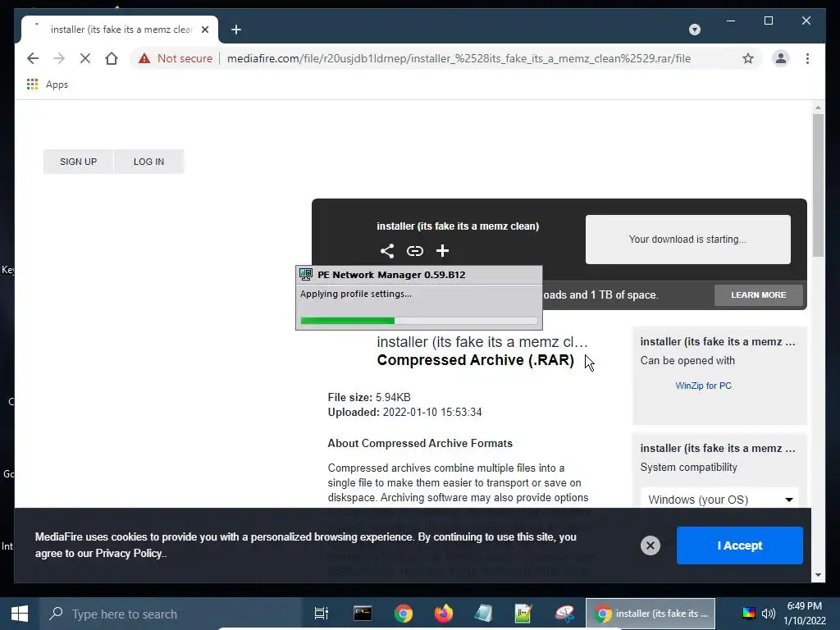
Task: Click the address bar URL
Action: coord(459,58)
